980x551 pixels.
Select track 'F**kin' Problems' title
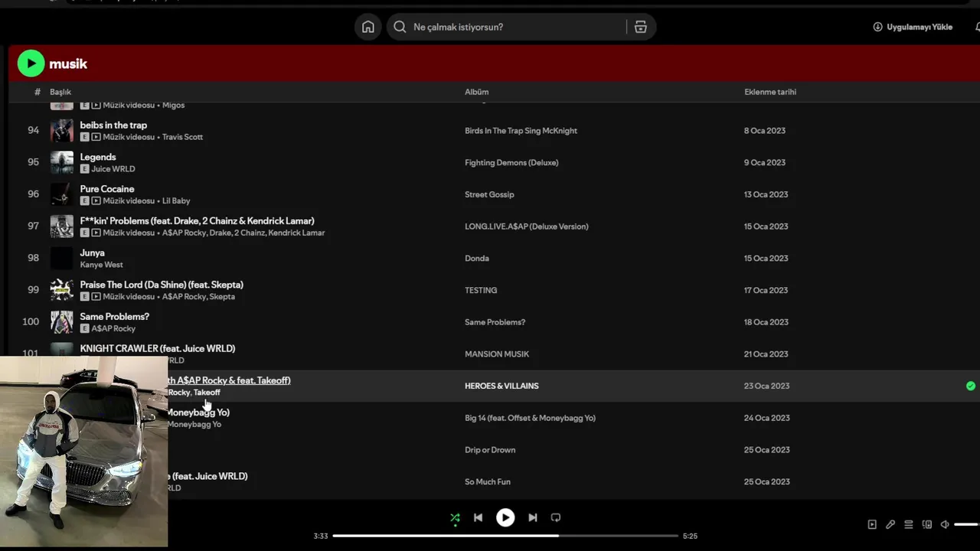point(197,221)
